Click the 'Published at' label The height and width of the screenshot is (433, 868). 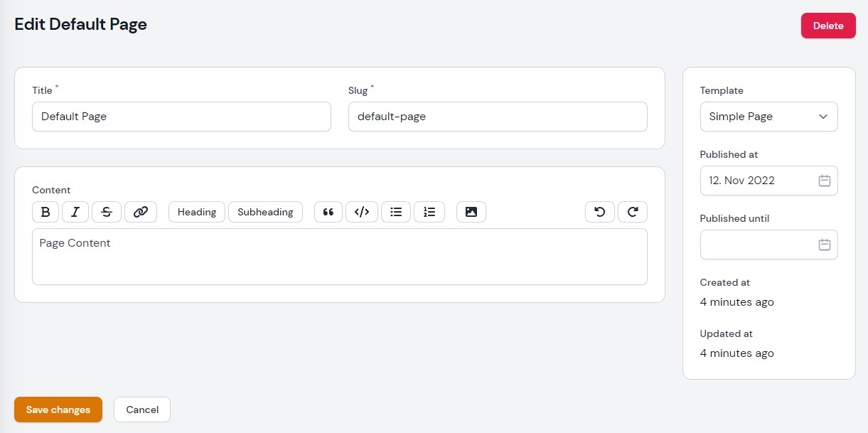[x=729, y=154]
